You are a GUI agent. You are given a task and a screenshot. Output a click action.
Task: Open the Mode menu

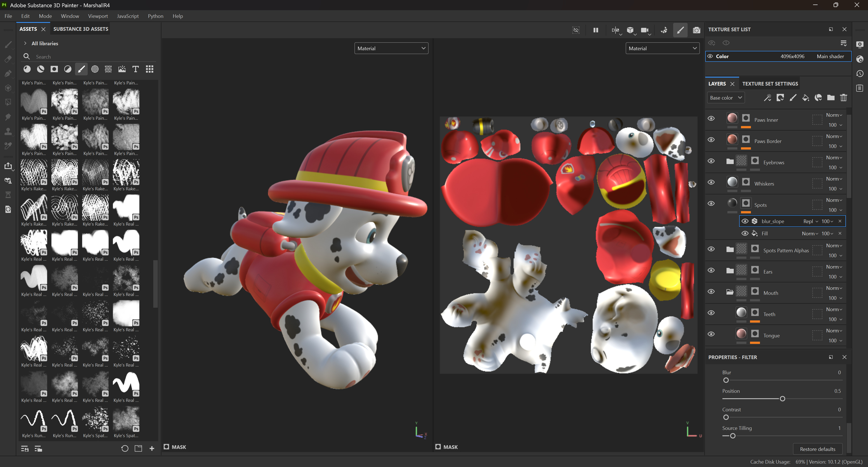click(45, 16)
